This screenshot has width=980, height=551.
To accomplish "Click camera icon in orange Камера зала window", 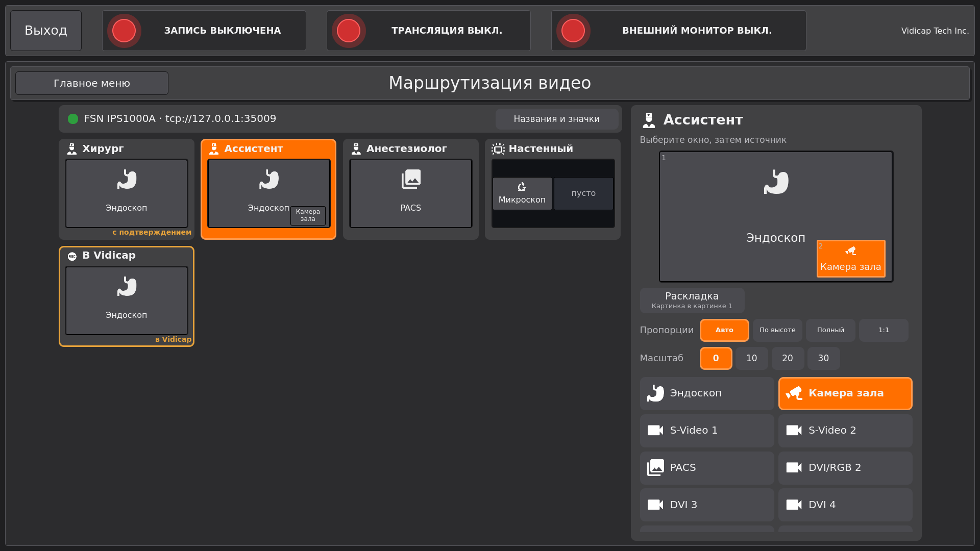I will 850,251.
